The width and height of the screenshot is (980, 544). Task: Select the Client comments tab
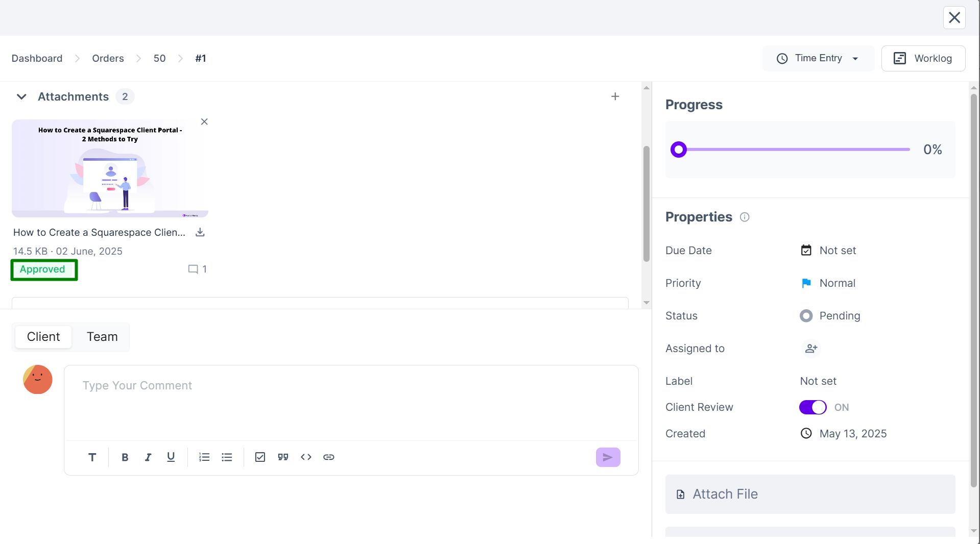43,337
